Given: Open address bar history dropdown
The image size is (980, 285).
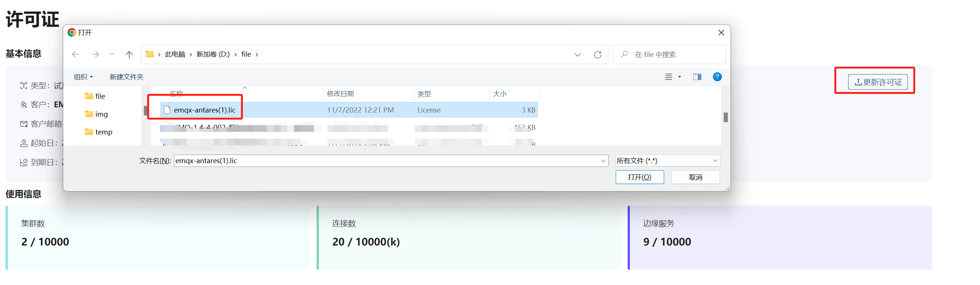Looking at the screenshot, I should (x=577, y=55).
